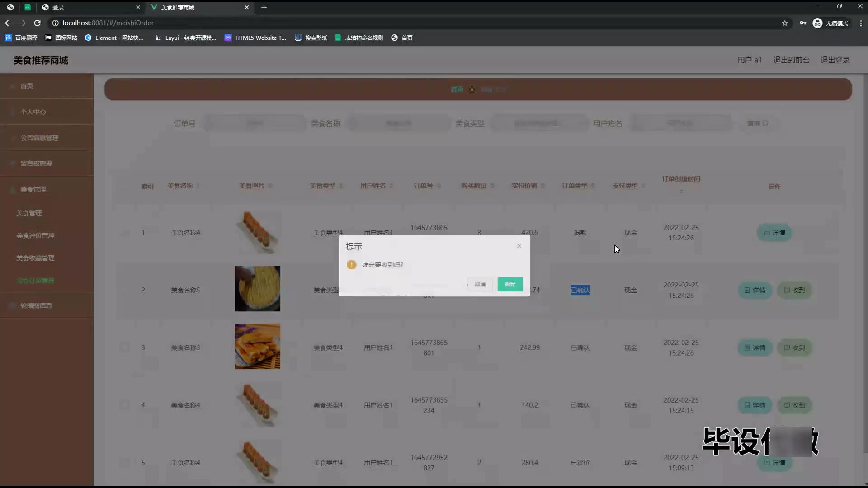This screenshot has height=488, width=868.
Task: Open 百度翻译 bookmark
Action: [x=21, y=38]
